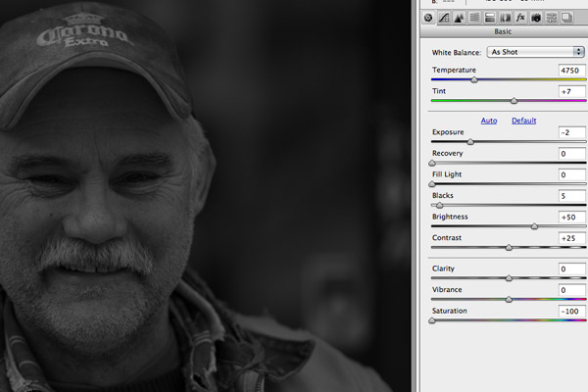Click the Saturation label
588x392 pixels.
click(x=449, y=311)
